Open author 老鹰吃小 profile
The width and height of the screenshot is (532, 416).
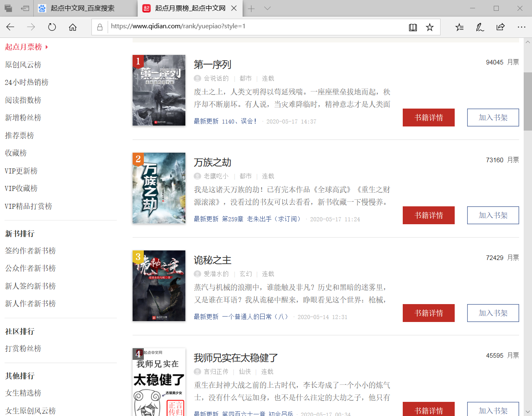tap(216, 176)
